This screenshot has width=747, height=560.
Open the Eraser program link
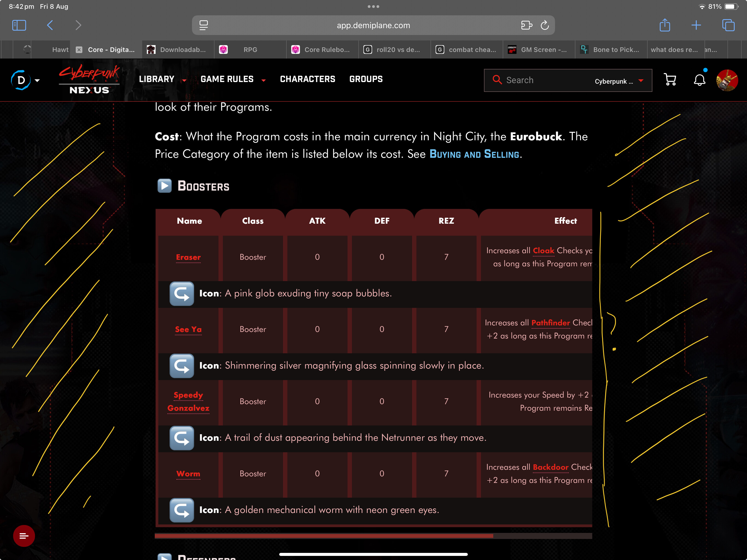pos(188,257)
